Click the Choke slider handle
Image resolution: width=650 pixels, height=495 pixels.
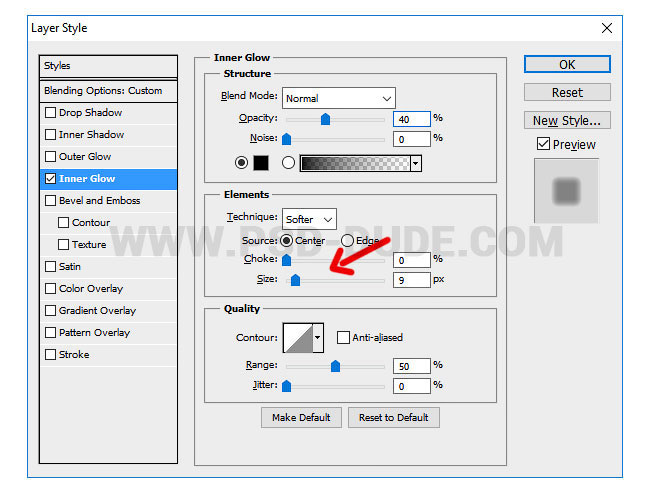[x=286, y=260]
